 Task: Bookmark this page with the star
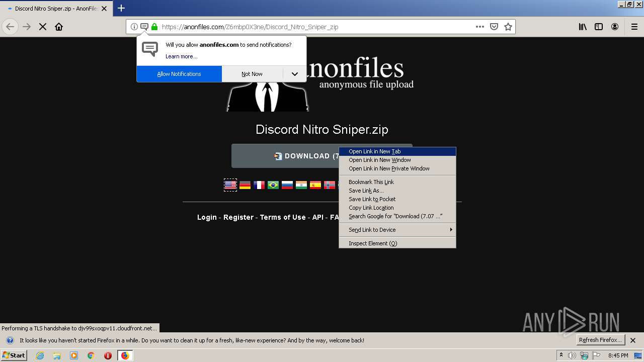508,27
